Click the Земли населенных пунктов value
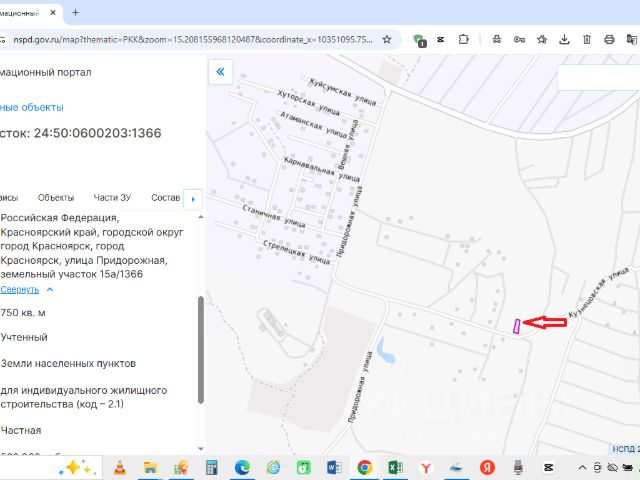The height and width of the screenshot is (480, 640). coord(68,363)
